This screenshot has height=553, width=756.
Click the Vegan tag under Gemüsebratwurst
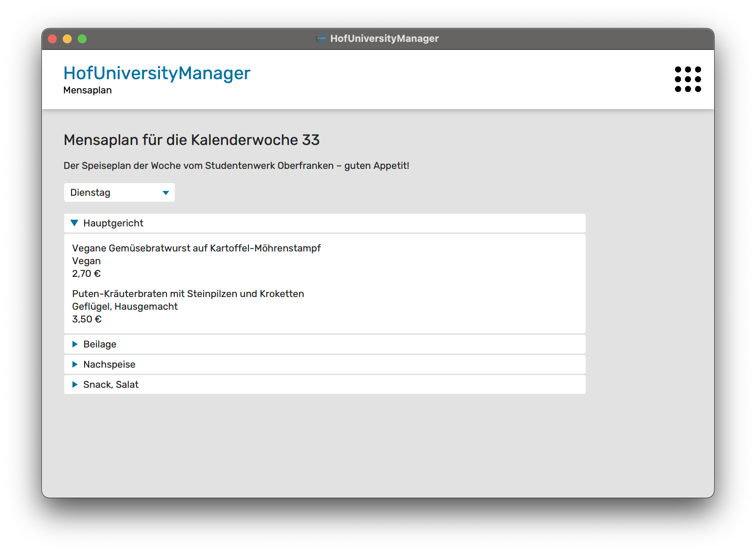click(86, 261)
